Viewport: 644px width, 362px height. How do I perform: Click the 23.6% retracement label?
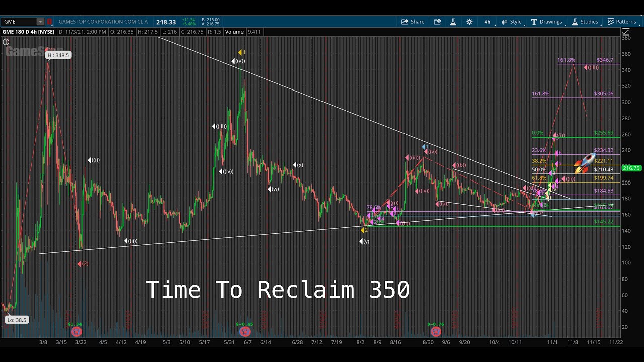[539, 150]
